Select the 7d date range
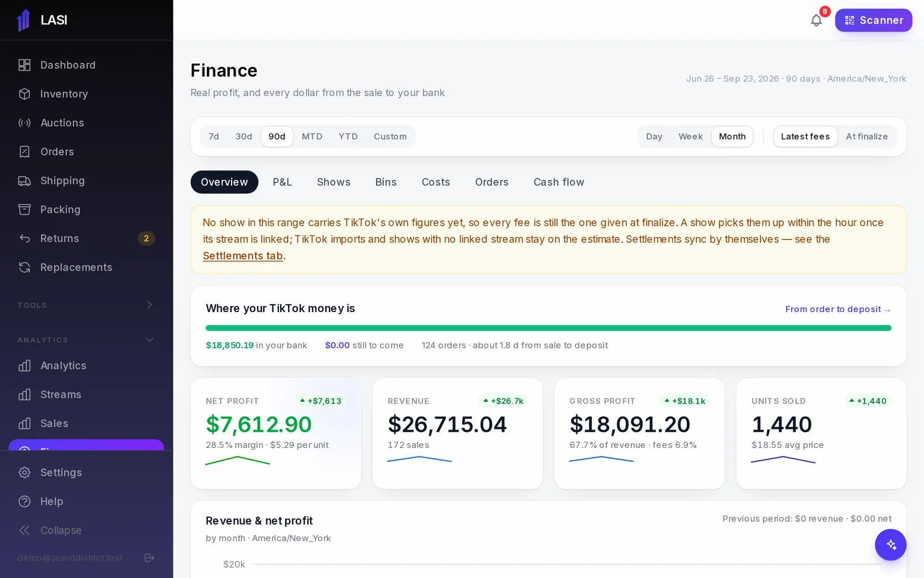924x578 pixels. pyautogui.click(x=214, y=136)
